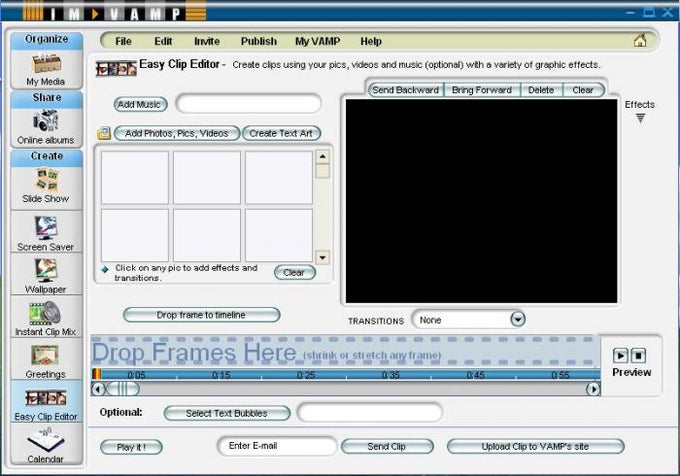Click the text bubble input field
The image size is (680, 476).
click(x=370, y=412)
